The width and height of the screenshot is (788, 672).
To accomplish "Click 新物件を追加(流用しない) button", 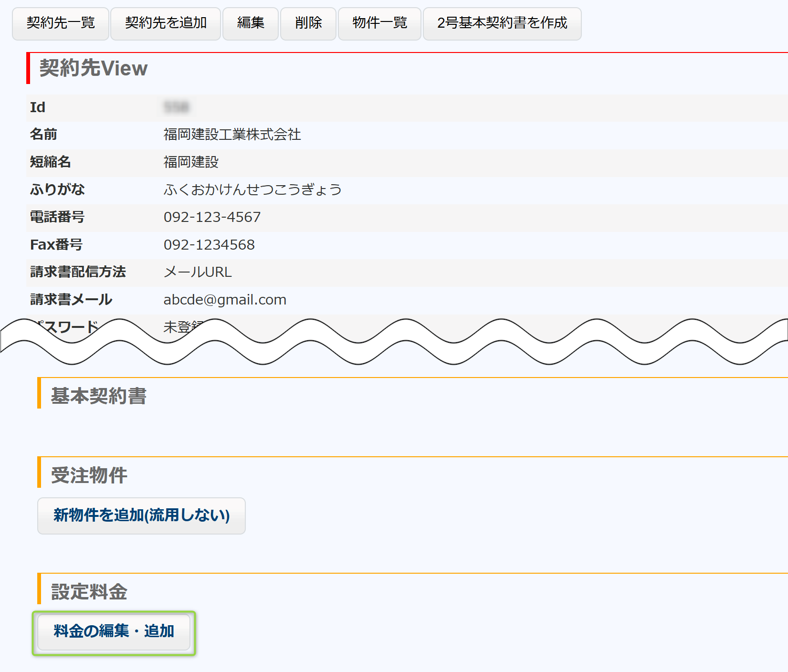I will [141, 515].
